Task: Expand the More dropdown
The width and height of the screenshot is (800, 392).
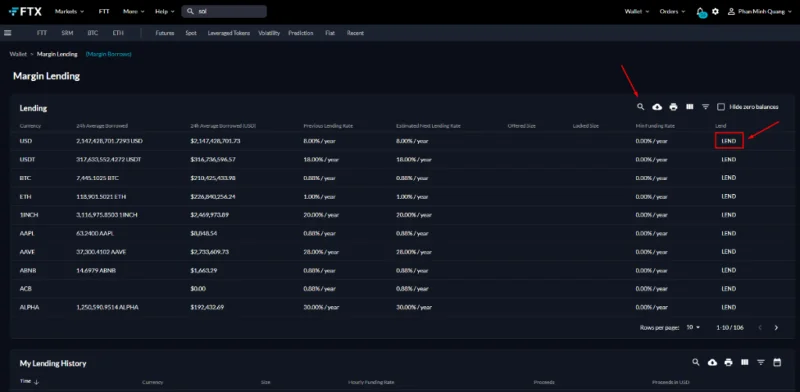Action: pos(134,11)
